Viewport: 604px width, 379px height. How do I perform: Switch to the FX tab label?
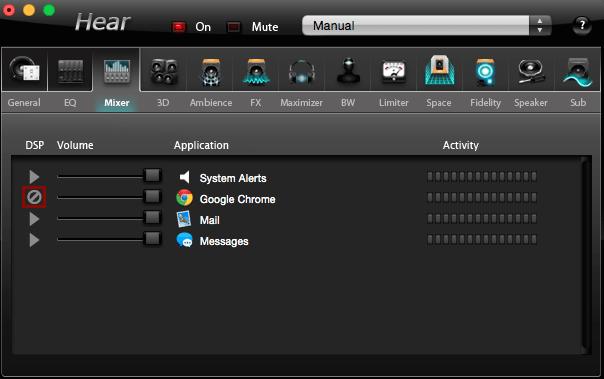256,103
